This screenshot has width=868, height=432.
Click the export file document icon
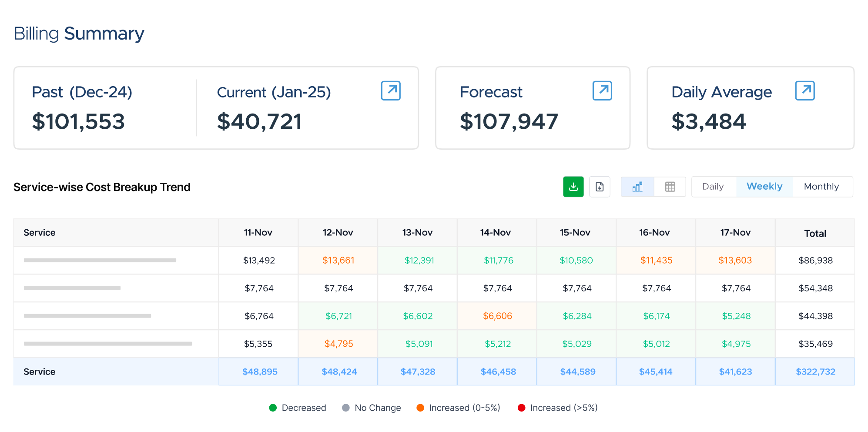(x=600, y=187)
